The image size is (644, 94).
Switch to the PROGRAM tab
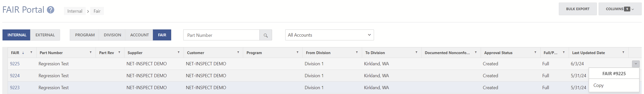[85, 35]
